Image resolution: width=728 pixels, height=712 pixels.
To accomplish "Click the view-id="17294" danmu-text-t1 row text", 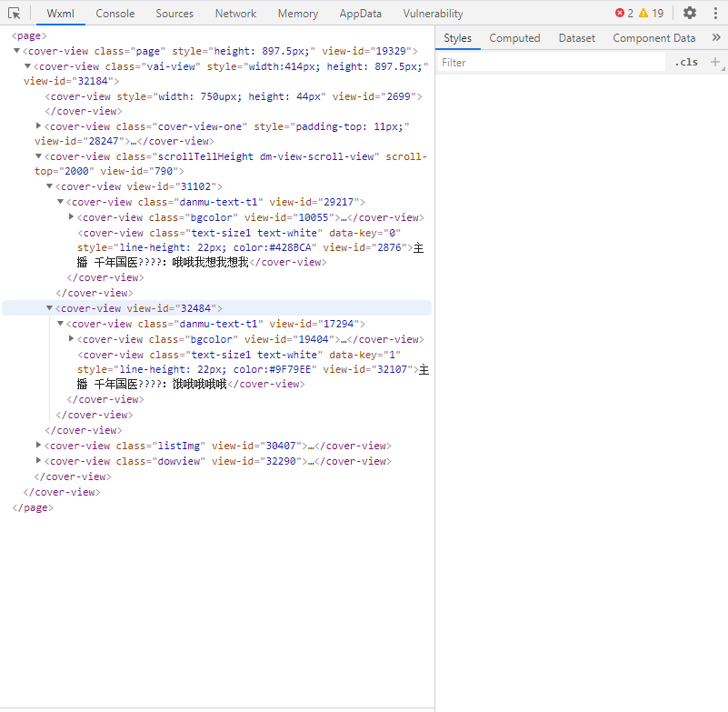I will pos(215,324).
